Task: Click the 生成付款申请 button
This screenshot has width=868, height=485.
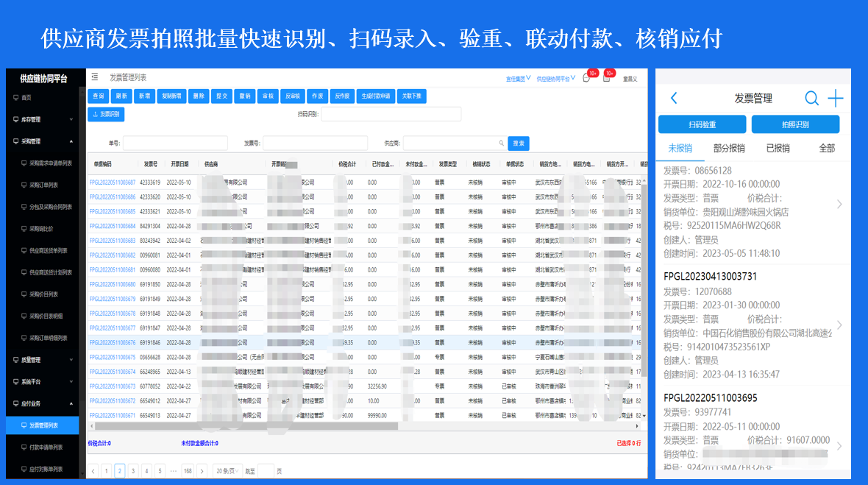Action: pyautogui.click(x=376, y=96)
